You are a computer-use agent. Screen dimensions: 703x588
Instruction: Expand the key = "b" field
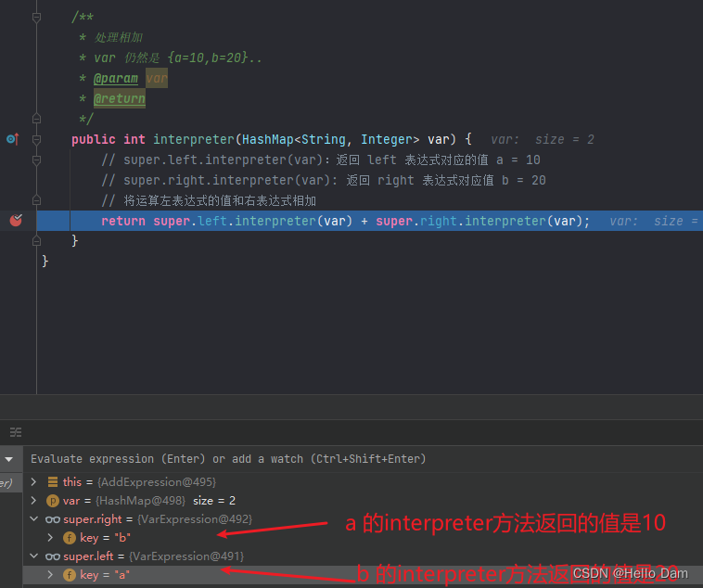(x=50, y=537)
